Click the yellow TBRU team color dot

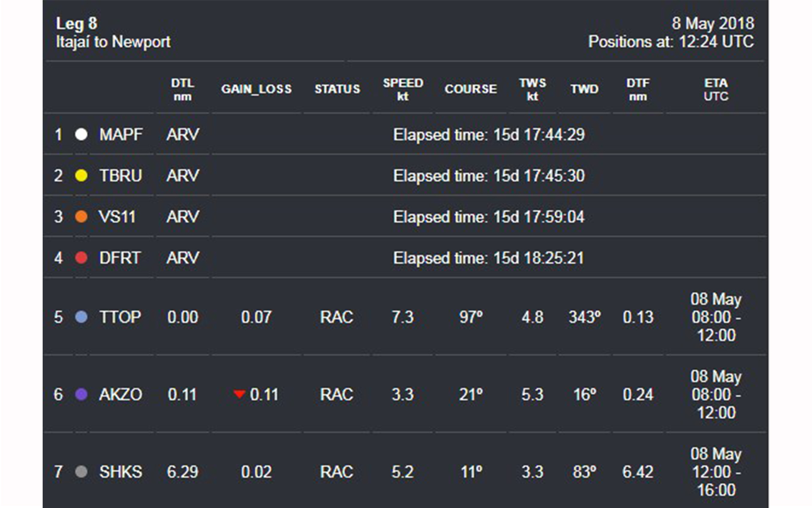[81, 176]
